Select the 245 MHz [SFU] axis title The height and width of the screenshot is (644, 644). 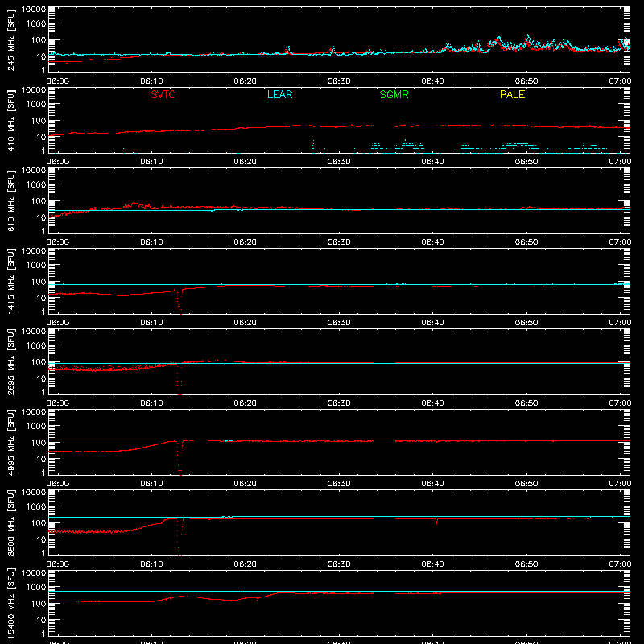pyautogui.click(x=10, y=40)
